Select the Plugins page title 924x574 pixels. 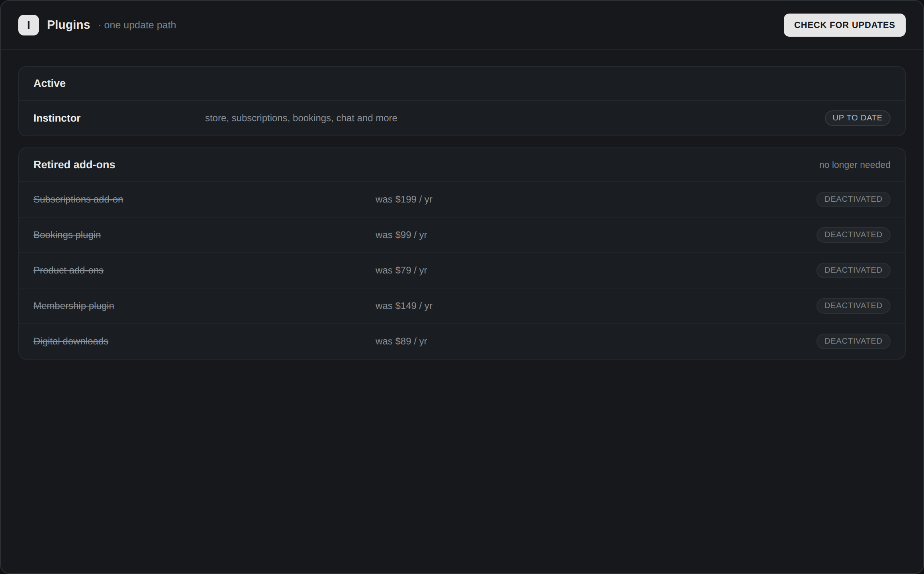coord(69,25)
